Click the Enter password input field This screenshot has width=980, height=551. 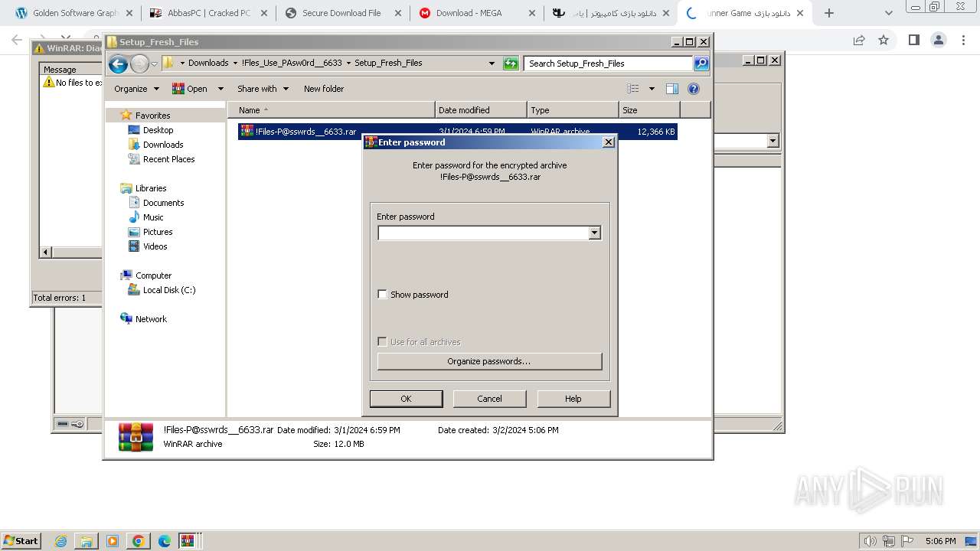click(x=483, y=233)
